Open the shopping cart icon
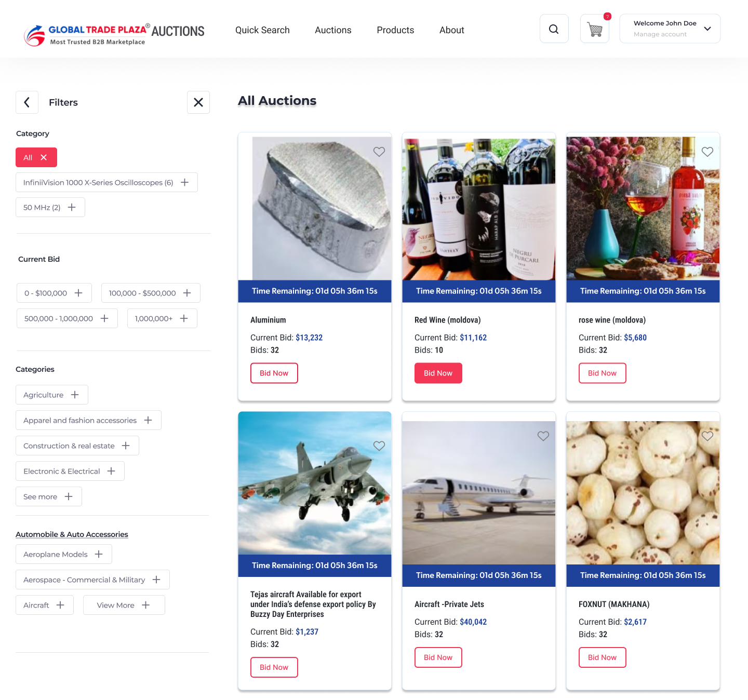 pyautogui.click(x=595, y=29)
